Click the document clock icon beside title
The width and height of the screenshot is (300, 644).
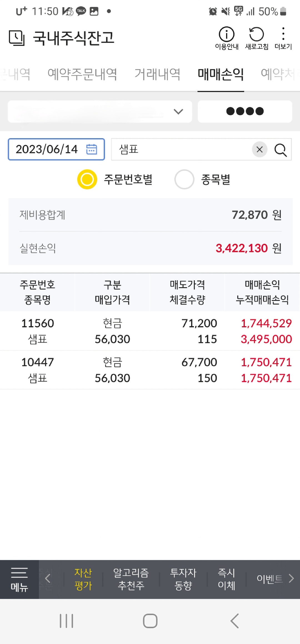coord(17,38)
